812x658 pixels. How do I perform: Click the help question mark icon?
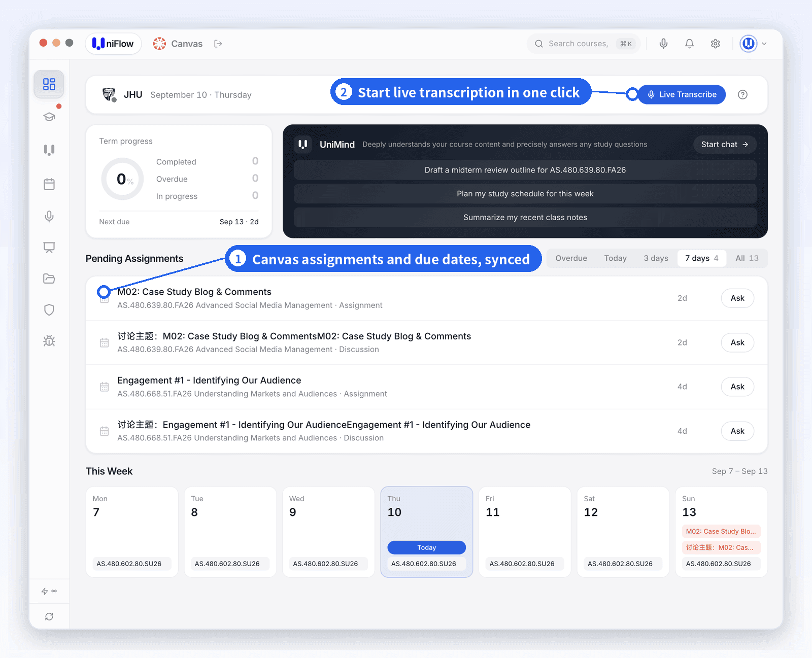click(742, 94)
